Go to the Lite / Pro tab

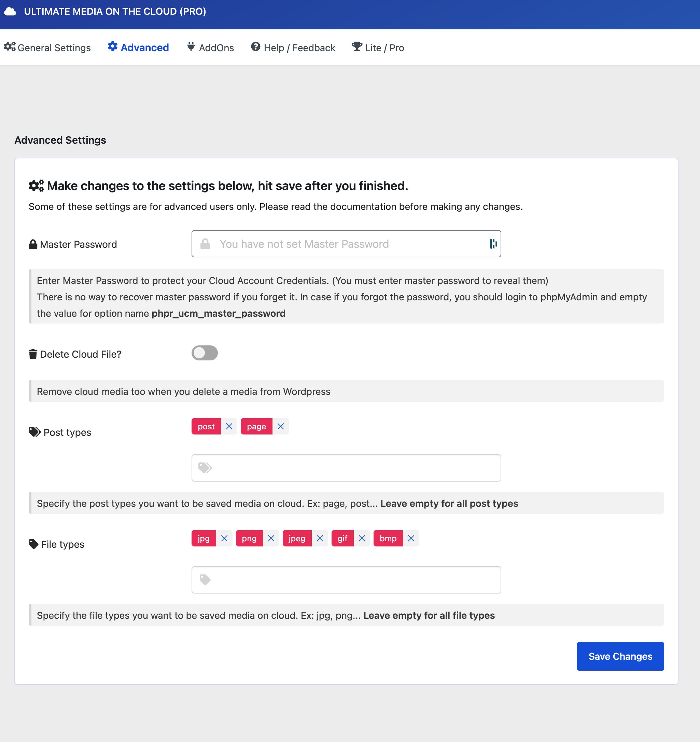click(378, 48)
